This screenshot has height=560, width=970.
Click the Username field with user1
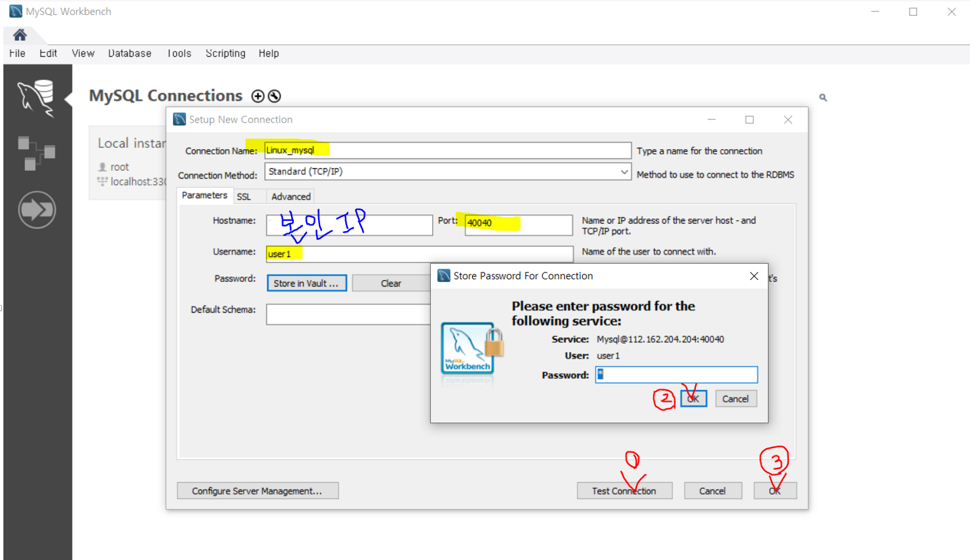pyautogui.click(x=420, y=254)
